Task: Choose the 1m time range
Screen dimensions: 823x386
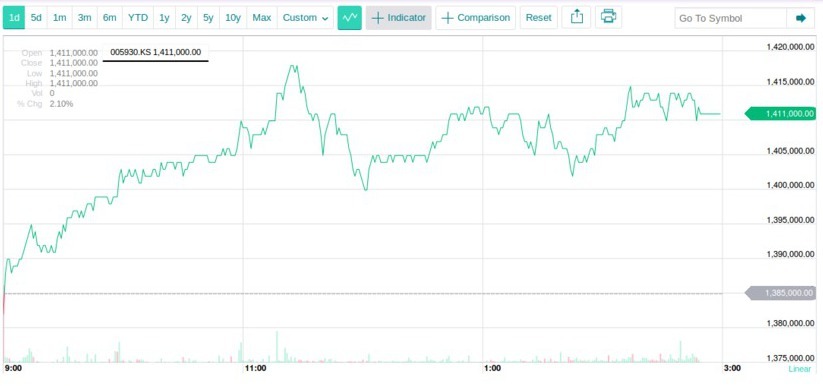Action: tap(60, 18)
